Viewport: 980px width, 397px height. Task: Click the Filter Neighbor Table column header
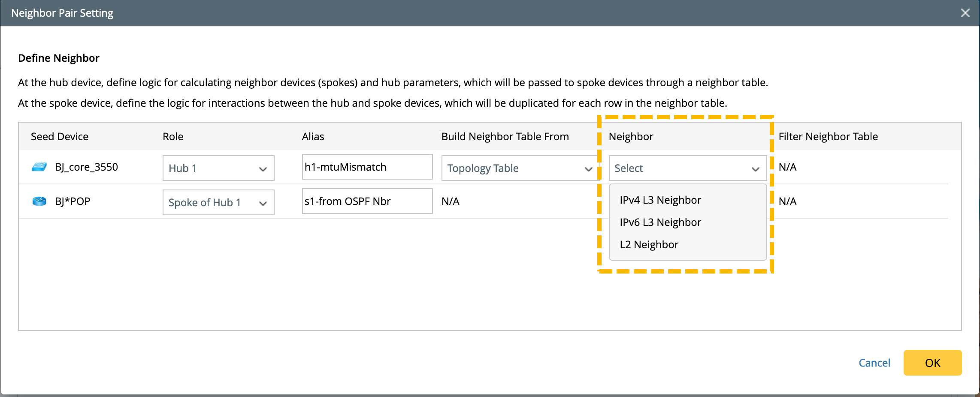coord(828,137)
